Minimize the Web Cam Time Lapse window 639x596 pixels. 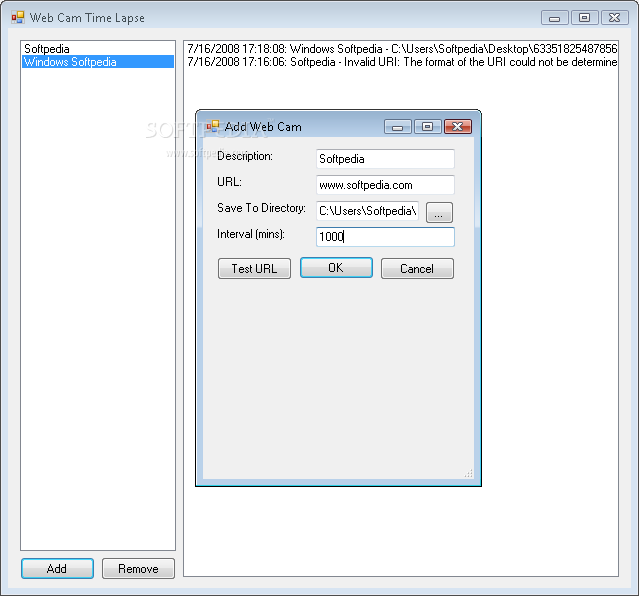555,18
